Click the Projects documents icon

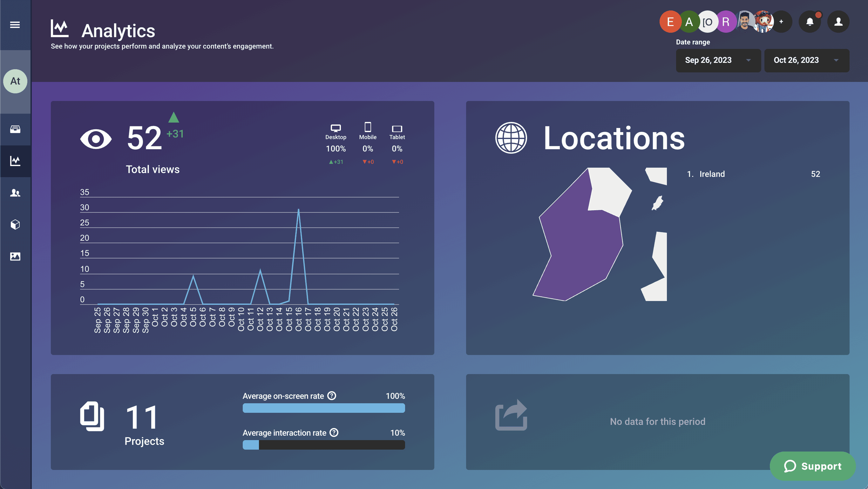click(92, 416)
